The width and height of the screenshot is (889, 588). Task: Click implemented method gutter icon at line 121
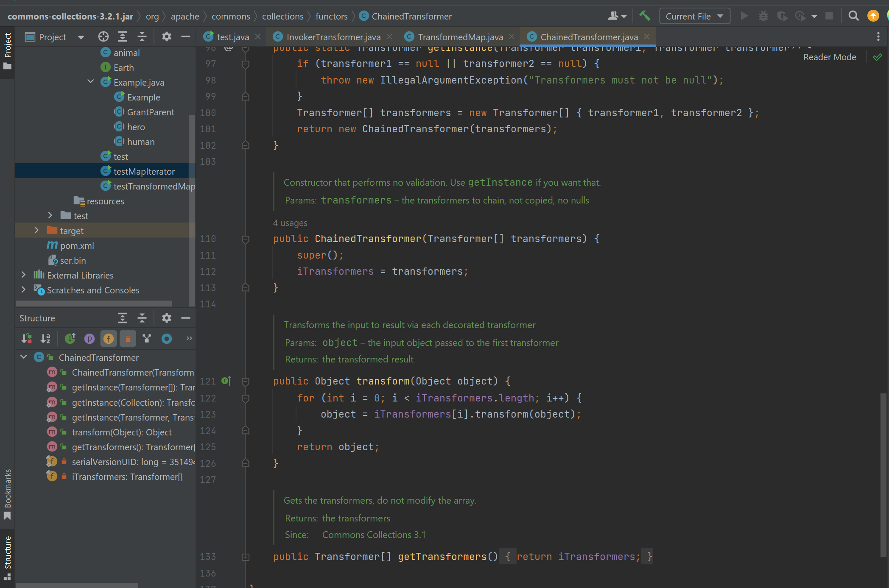[226, 381]
